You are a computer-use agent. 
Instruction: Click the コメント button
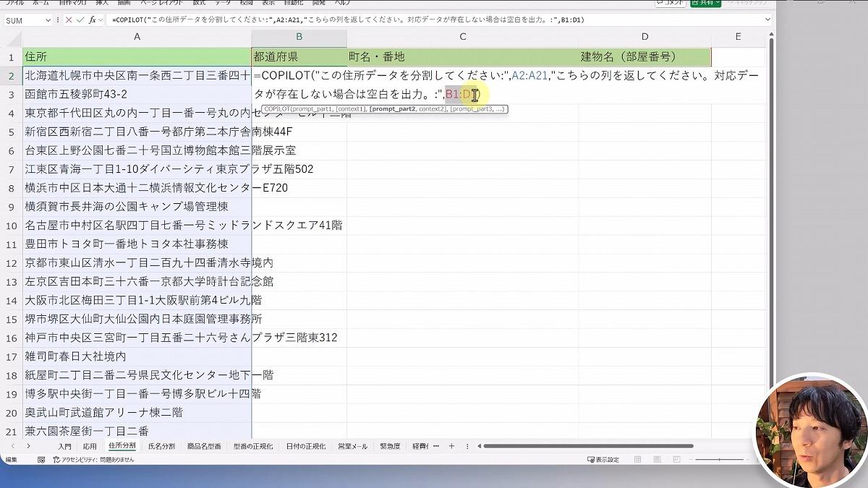[670, 3]
